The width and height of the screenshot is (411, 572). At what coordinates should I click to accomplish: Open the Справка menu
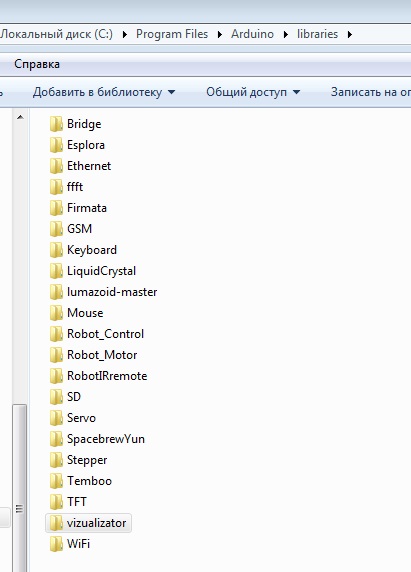[37, 64]
